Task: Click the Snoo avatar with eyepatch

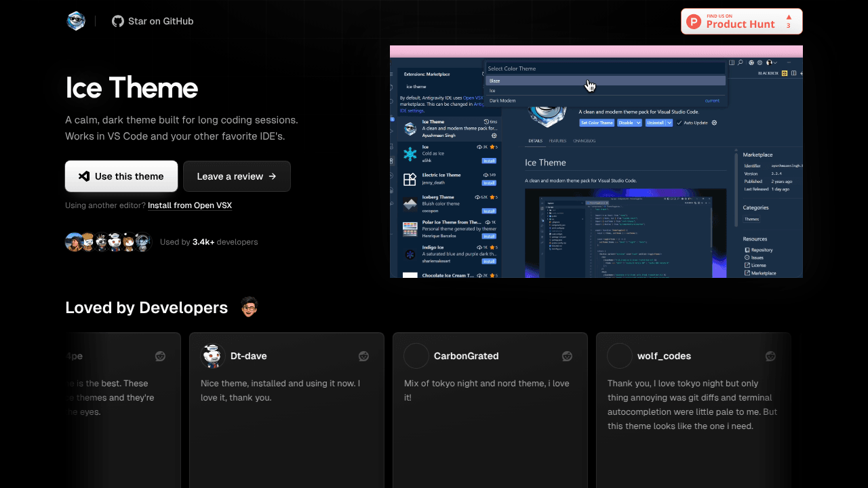Action: coord(101,242)
